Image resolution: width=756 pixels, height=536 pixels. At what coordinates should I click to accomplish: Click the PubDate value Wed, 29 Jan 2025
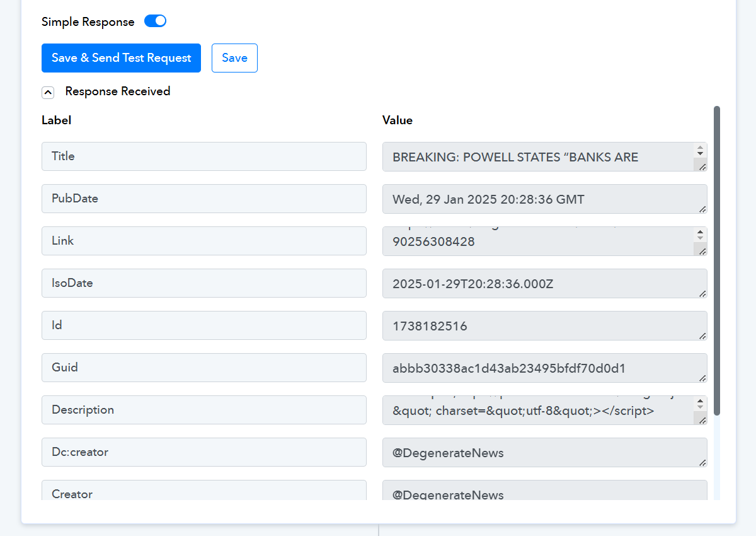pyautogui.click(x=545, y=199)
